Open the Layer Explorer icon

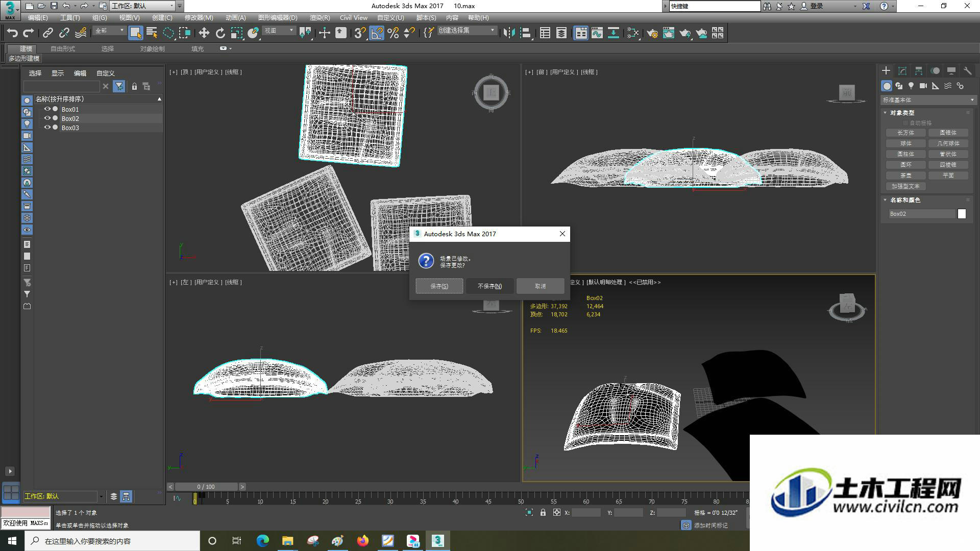pyautogui.click(x=561, y=33)
